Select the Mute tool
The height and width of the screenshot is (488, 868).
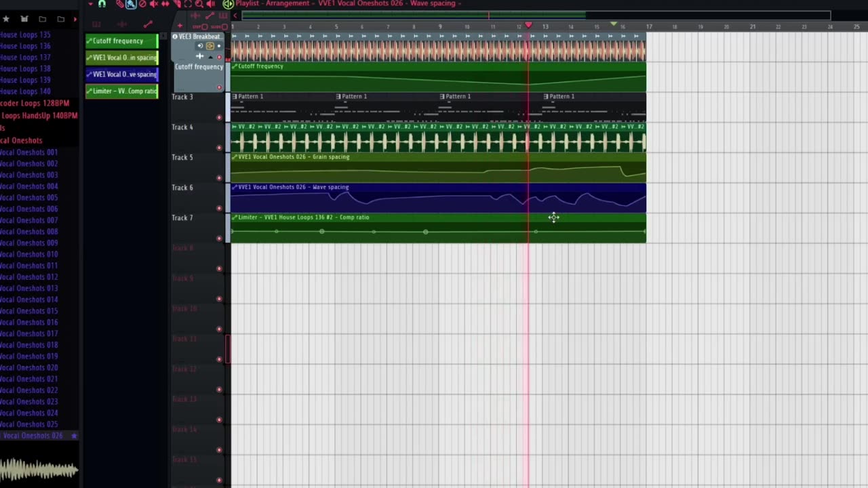tap(154, 4)
